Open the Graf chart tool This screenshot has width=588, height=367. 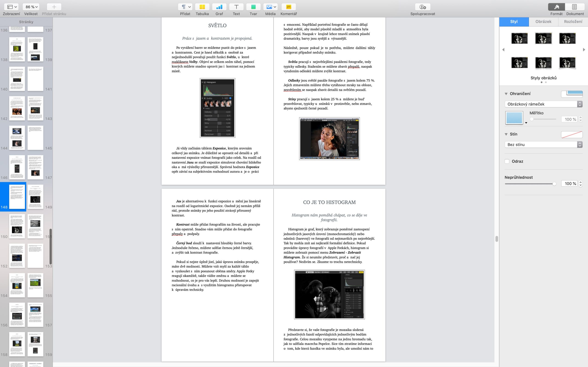point(219,7)
